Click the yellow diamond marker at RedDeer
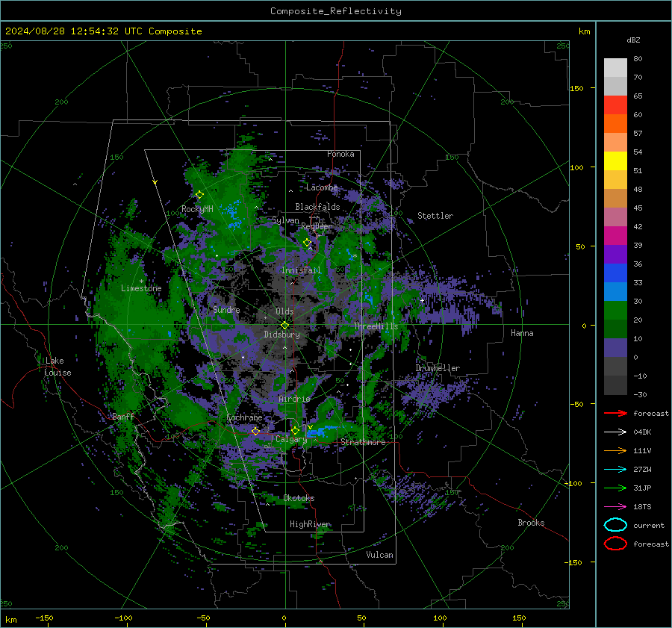This screenshot has width=672, height=628. pos(307,243)
